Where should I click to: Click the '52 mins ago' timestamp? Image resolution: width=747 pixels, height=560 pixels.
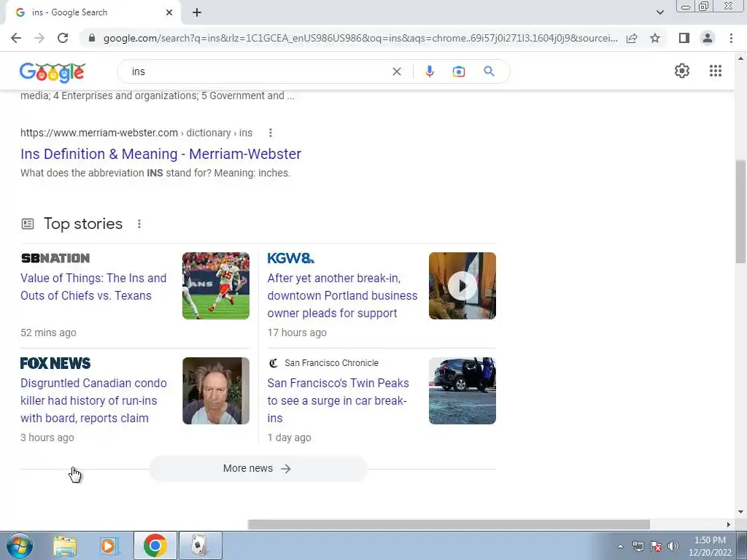[48, 332]
